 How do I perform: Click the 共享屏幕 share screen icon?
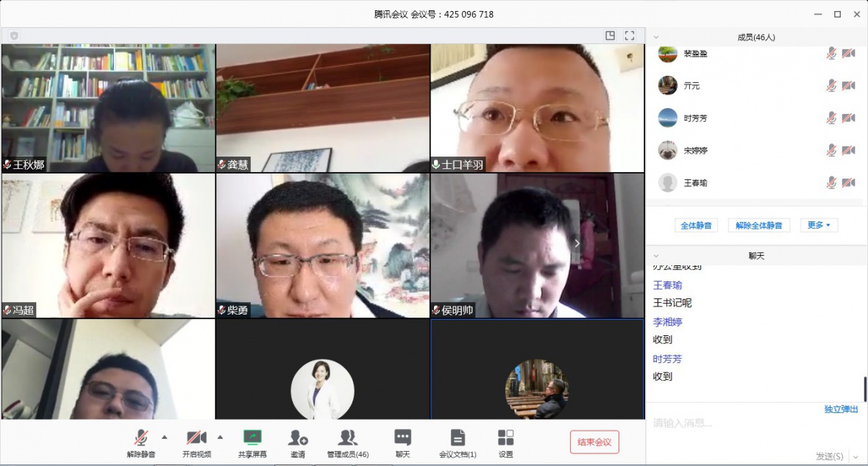252,439
